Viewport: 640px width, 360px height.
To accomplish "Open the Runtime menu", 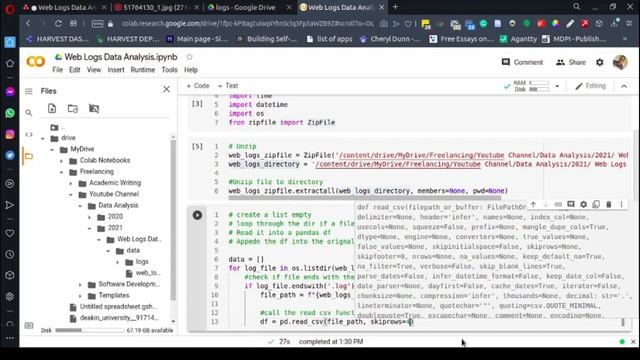I will 143,70.
